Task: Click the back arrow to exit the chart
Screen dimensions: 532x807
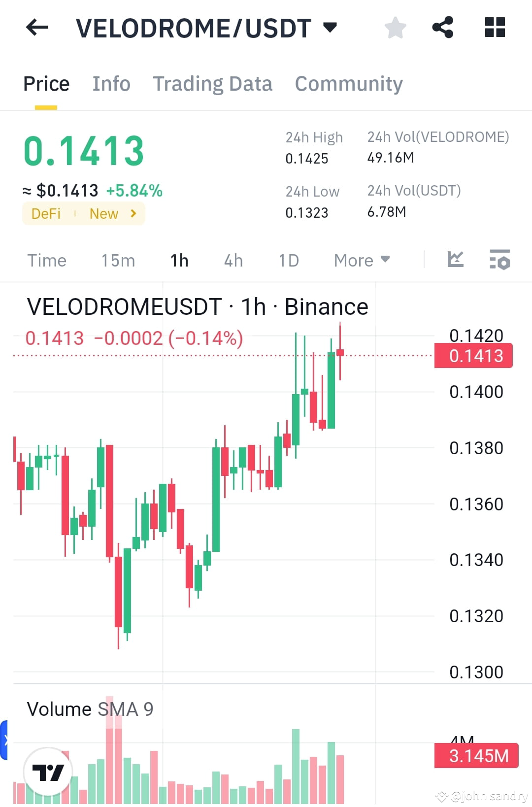Action: tap(36, 27)
